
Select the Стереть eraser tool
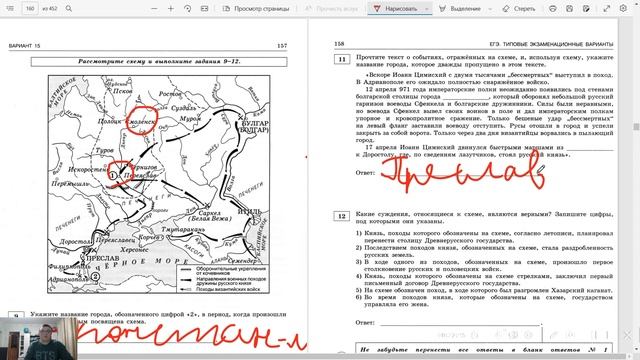[518, 9]
